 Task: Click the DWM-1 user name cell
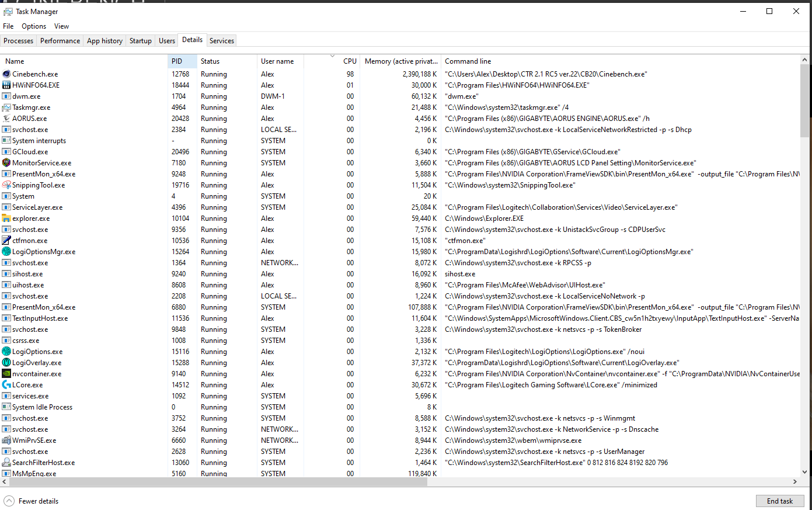[x=273, y=96]
